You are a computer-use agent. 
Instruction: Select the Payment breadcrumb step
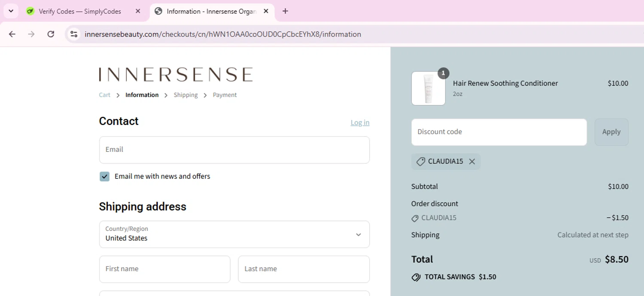(225, 95)
